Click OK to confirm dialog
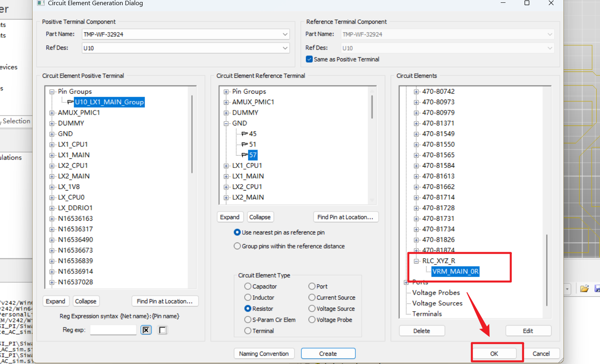The image size is (600, 364). (x=494, y=354)
